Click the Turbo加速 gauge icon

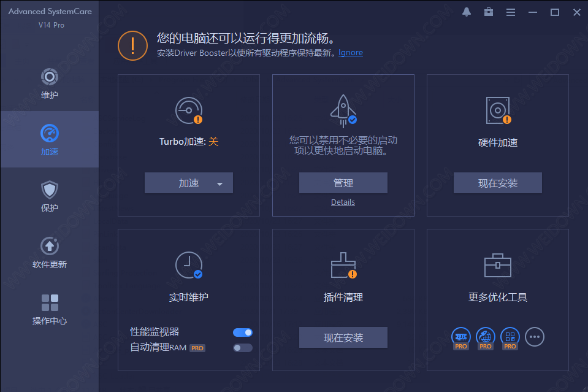189,110
